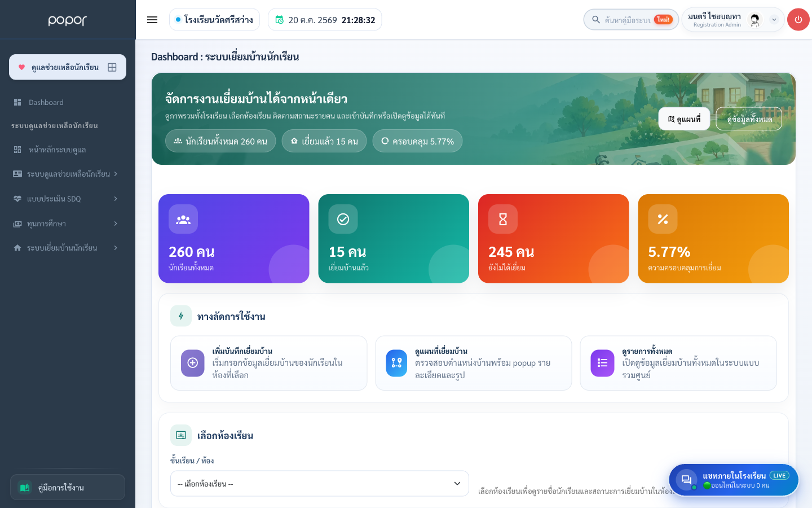Open the user account dropdown arrow
The image size is (812, 508).
tap(774, 20)
